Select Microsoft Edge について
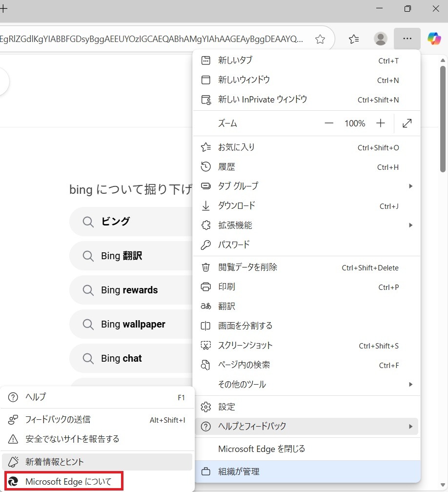Viewport: 448px width, 492px height. pos(68,482)
